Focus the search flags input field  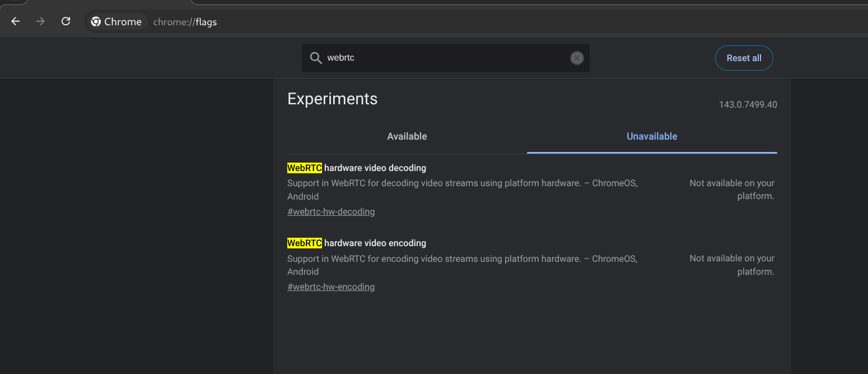click(442, 58)
